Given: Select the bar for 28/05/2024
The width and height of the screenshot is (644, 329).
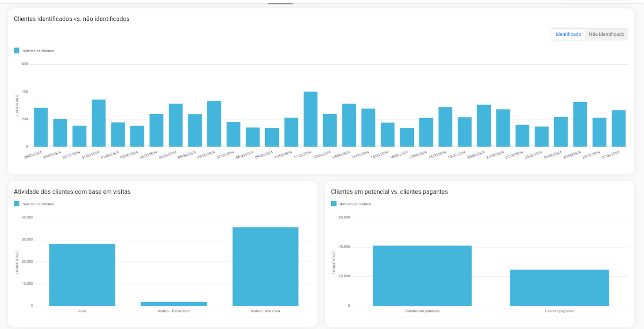Looking at the screenshot, I should (x=41, y=127).
